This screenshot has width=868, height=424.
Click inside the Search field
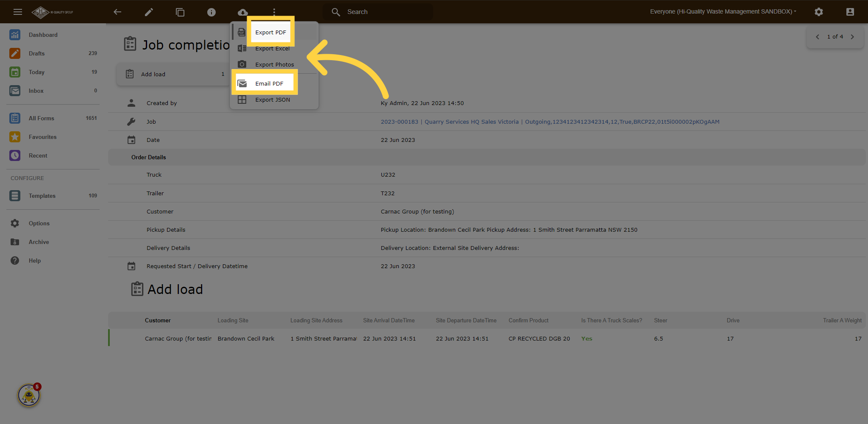377,11
